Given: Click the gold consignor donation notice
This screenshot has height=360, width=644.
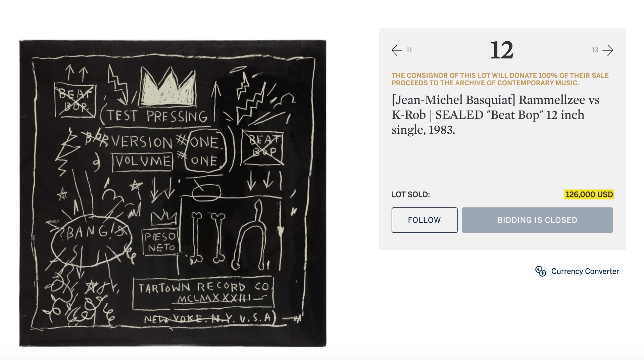Looking at the screenshot, I should point(500,79).
